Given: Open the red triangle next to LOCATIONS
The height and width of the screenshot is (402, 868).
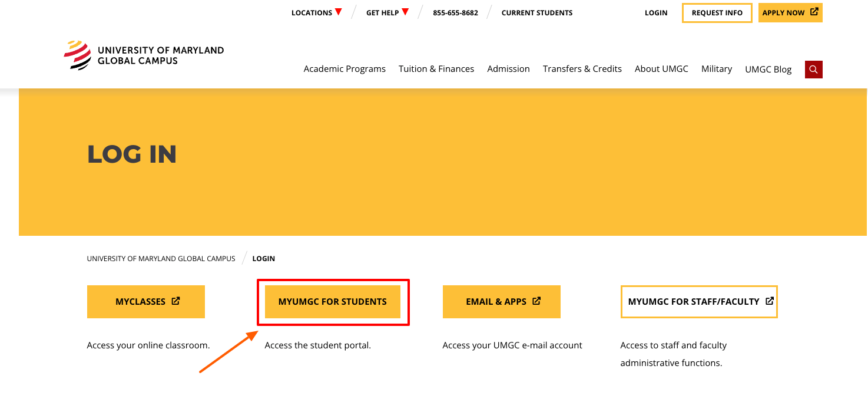Looking at the screenshot, I should click(x=338, y=12).
